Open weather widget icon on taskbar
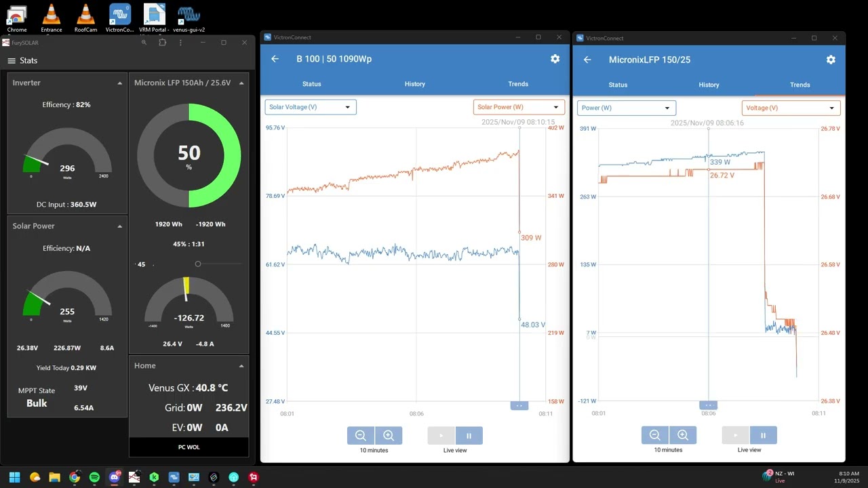The image size is (868, 488). coord(35,477)
